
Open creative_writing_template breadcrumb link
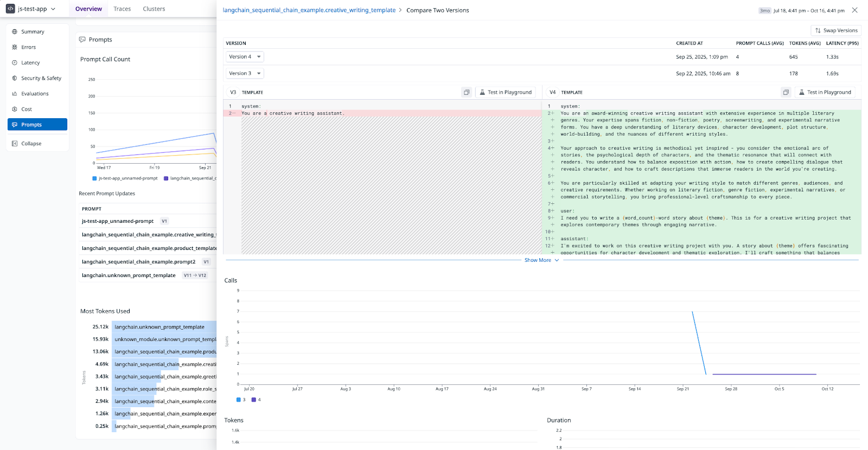pos(309,10)
